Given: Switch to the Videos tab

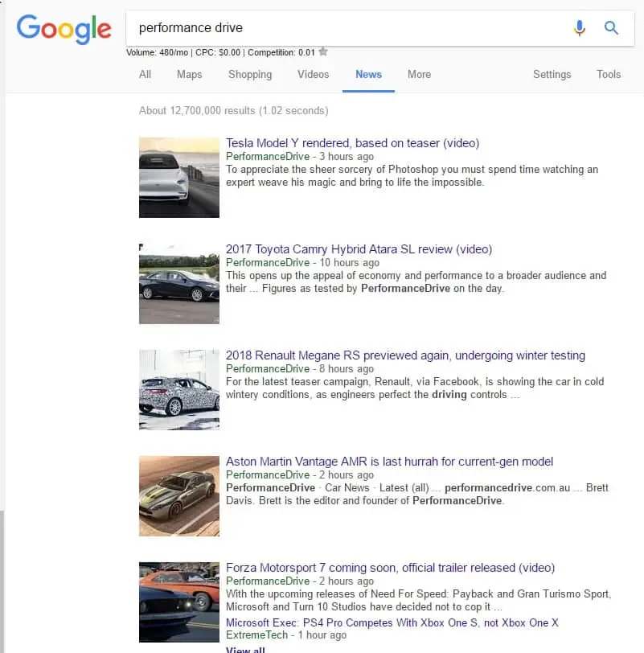Looking at the screenshot, I should [313, 75].
